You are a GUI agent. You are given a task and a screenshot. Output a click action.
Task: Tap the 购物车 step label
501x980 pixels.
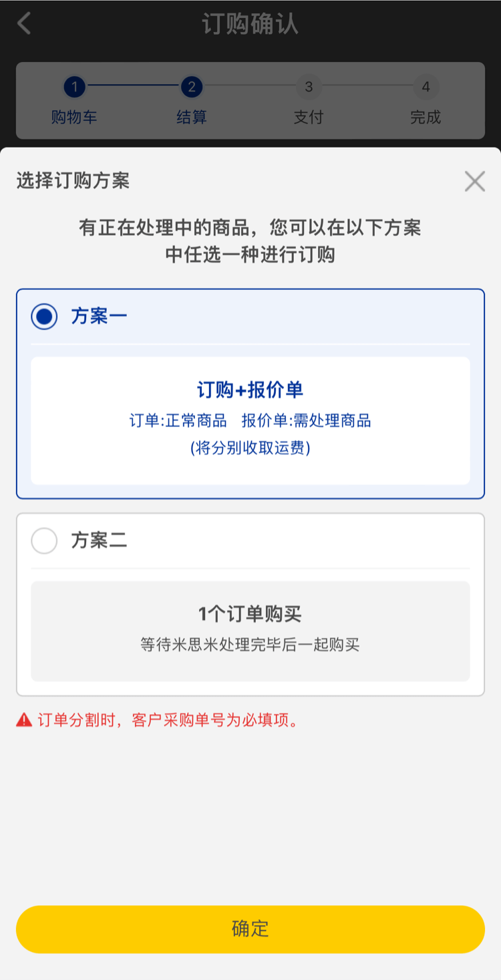click(74, 118)
